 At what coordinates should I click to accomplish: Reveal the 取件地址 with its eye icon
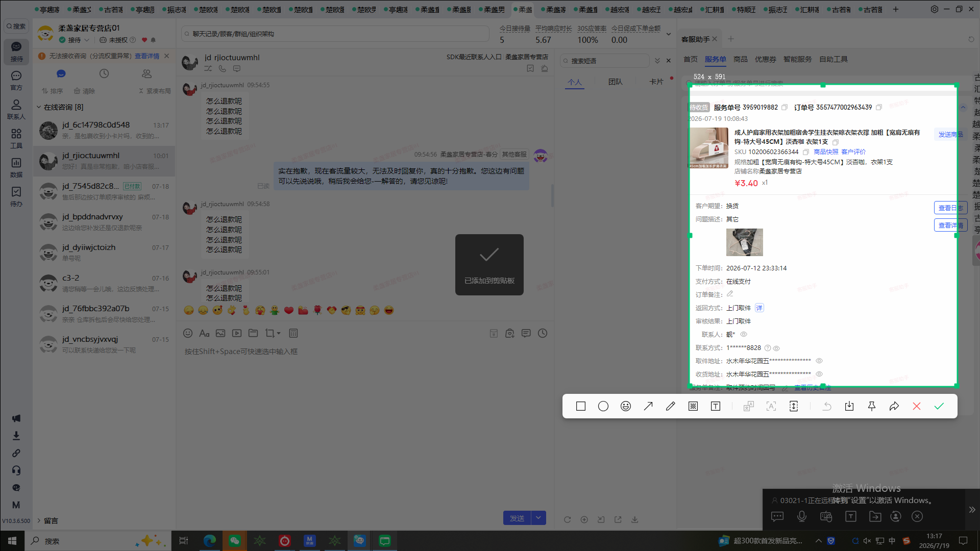819,361
